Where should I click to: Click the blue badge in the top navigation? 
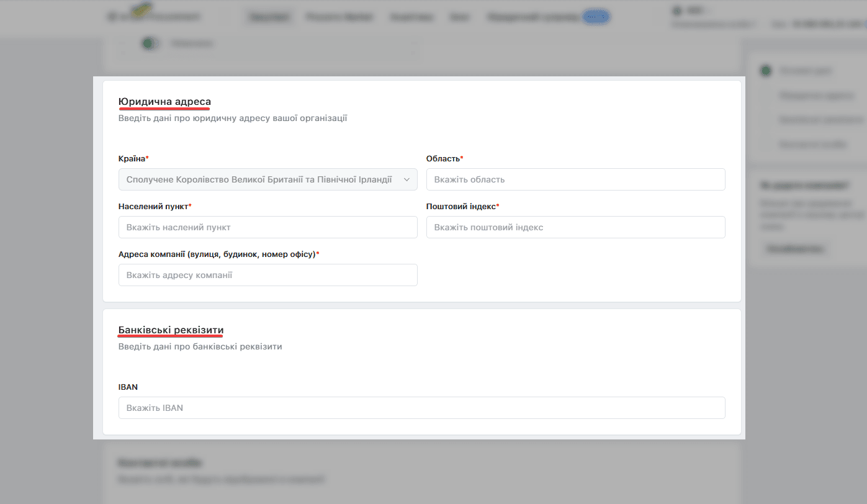point(596,17)
